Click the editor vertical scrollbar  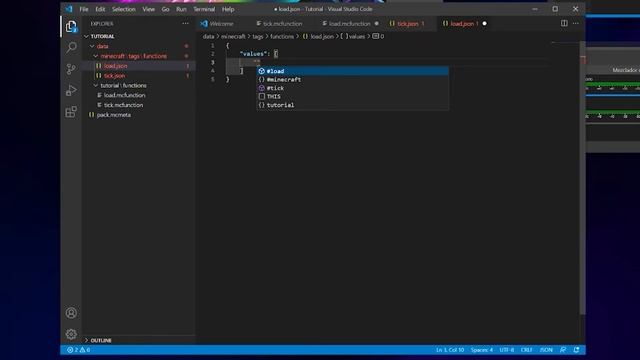pyautogui.click(x=582, y=178)
